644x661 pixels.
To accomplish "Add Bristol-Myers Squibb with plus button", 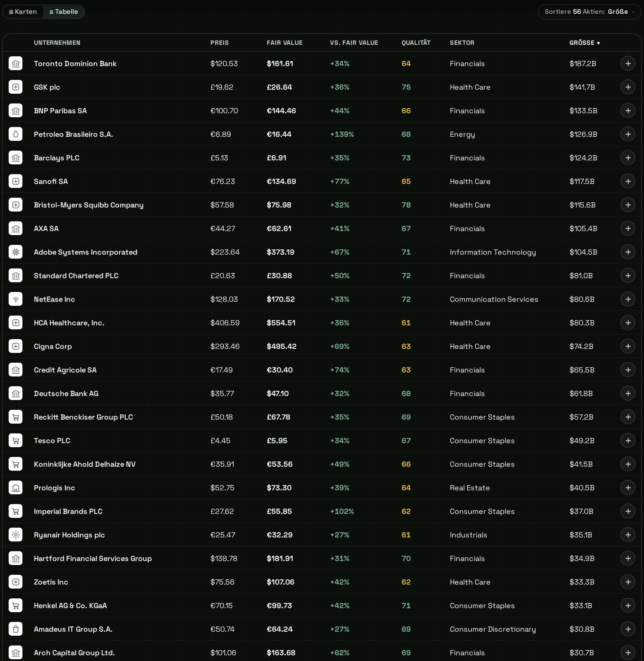I will point(628,205).
